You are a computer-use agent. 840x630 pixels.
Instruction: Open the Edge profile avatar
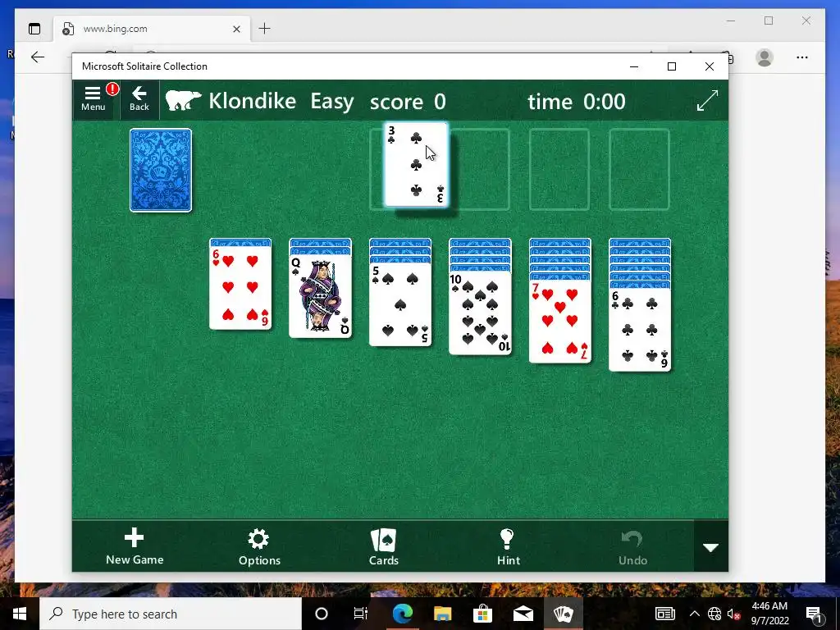point(765,57)
